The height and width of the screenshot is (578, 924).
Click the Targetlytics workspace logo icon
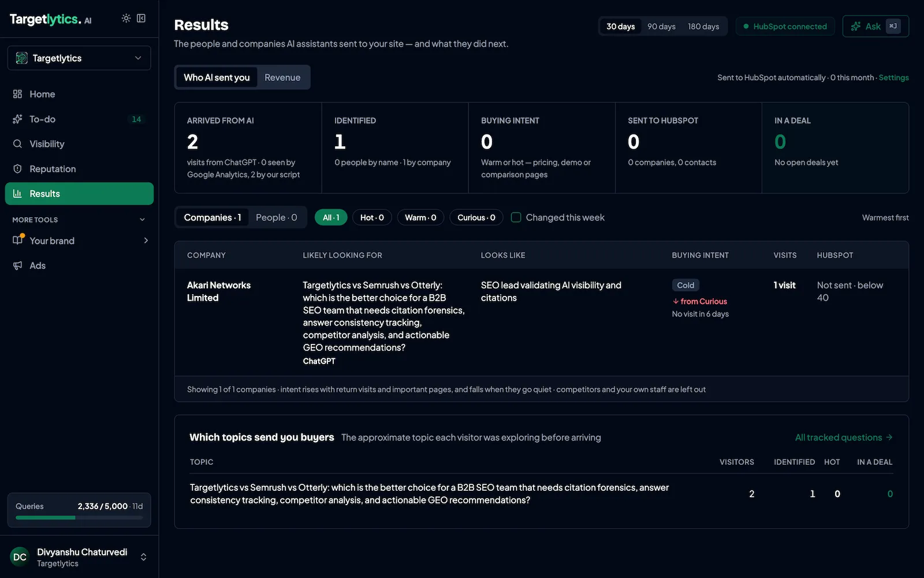(22, 58)
